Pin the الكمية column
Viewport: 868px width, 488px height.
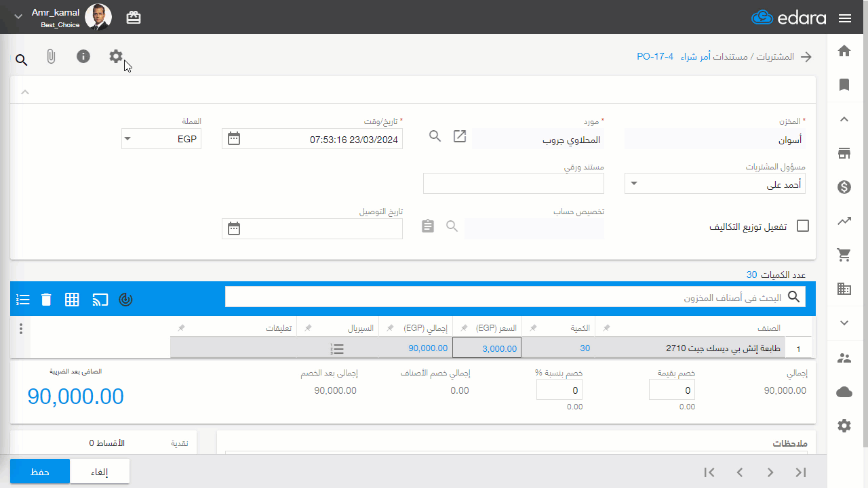tap(532, 328)
